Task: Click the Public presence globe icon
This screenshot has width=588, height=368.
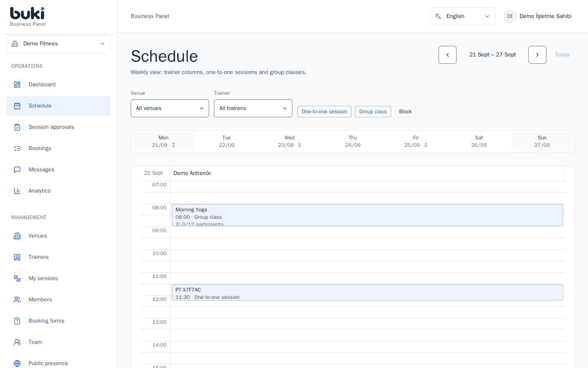Action: [x=17, y=364]
